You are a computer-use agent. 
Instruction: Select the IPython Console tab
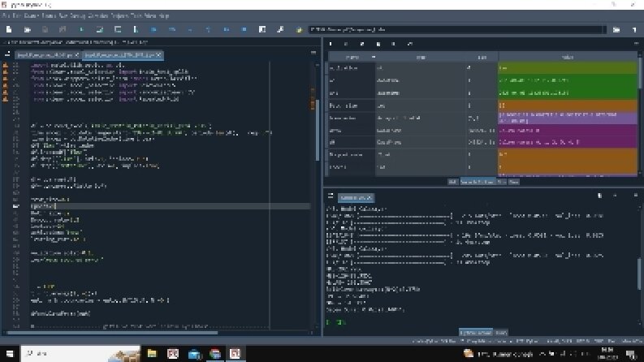(x=476, y=333)
